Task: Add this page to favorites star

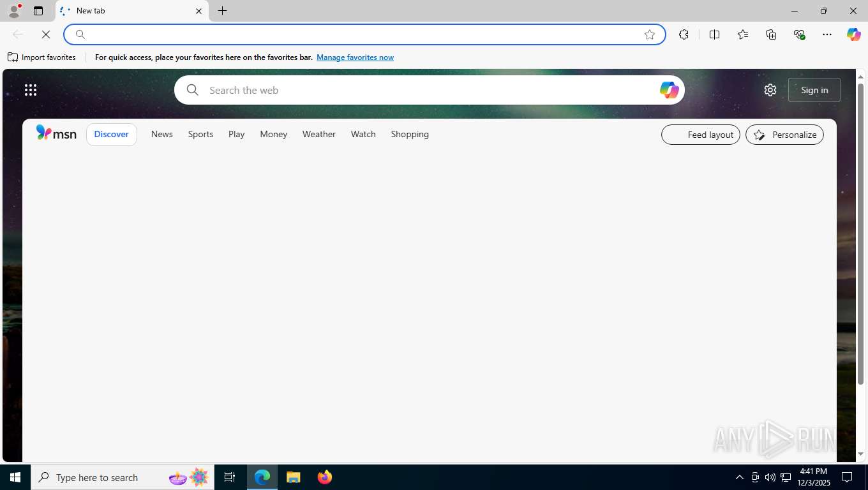Action: click(x=650, y=34)
